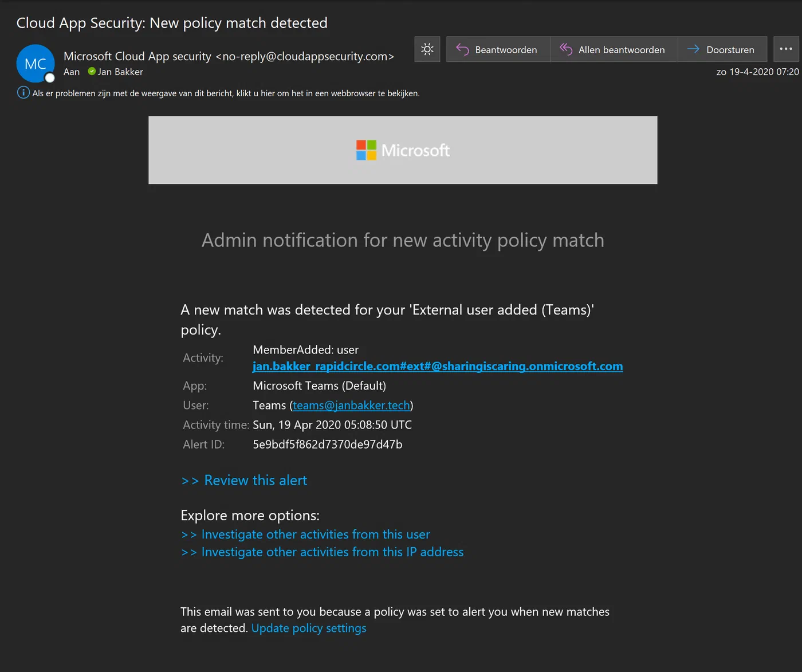Viewport: 802px width, 672px height.
Task: Click the Alert ID: field label
Action: pos(204,445)
